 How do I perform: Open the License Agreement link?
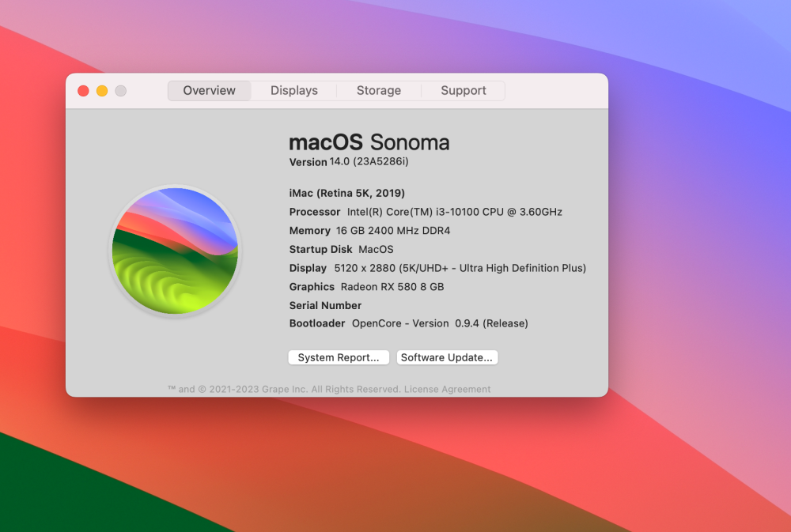tap(447, 389)
